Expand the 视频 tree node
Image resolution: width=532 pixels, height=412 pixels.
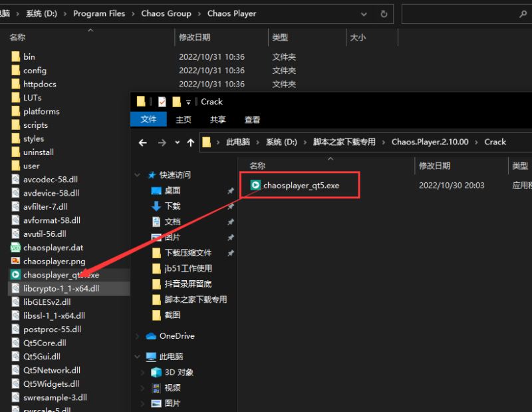click(142, 388)
